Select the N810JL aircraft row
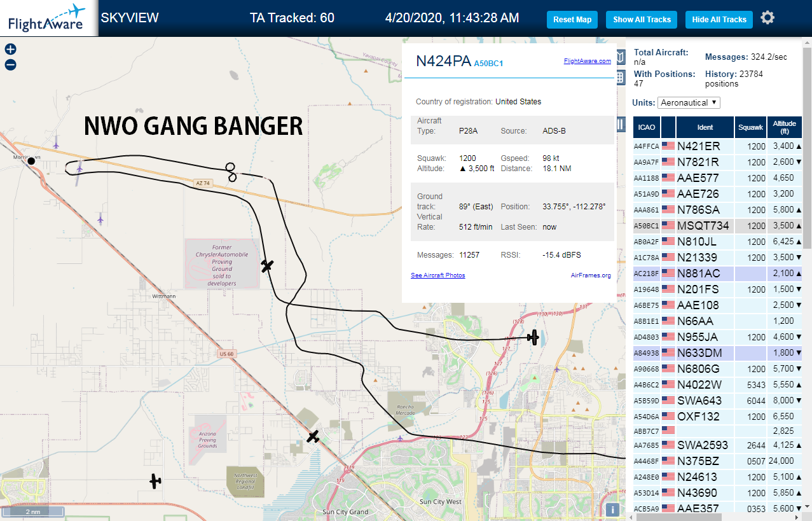 click(717, 241)
